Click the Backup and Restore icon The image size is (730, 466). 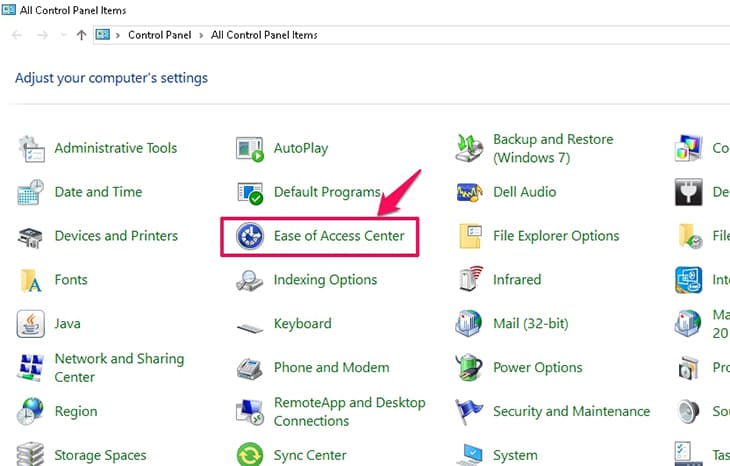(469, 148)
